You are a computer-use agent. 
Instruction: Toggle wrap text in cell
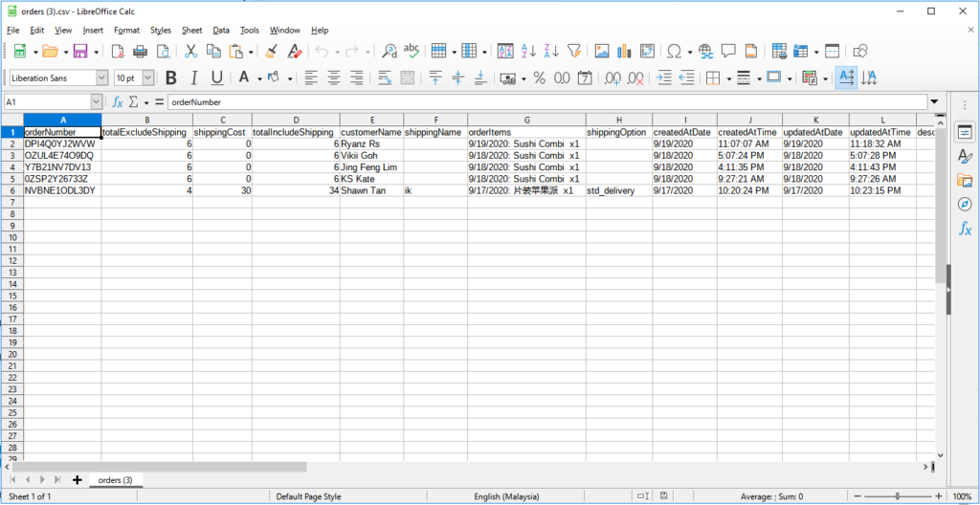pos(385,78)
